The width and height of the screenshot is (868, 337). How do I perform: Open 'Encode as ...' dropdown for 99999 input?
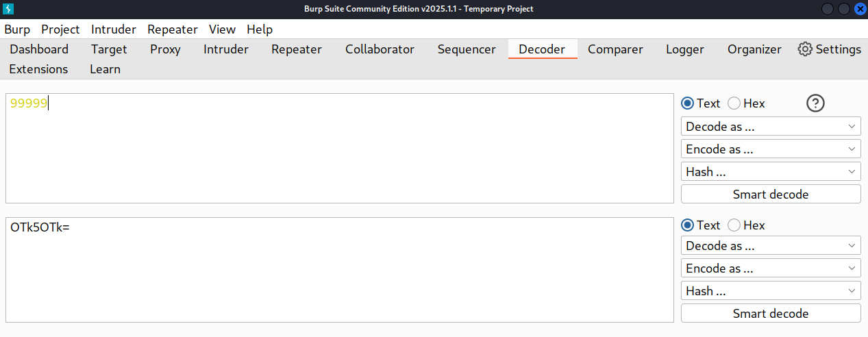point(771,149)
